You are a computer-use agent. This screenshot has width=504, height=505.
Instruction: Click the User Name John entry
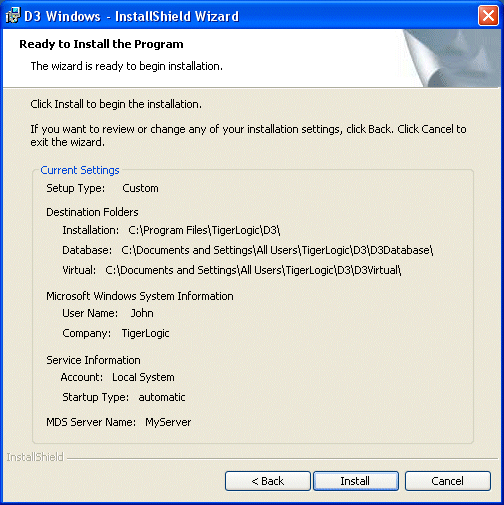tap(108, 313)
